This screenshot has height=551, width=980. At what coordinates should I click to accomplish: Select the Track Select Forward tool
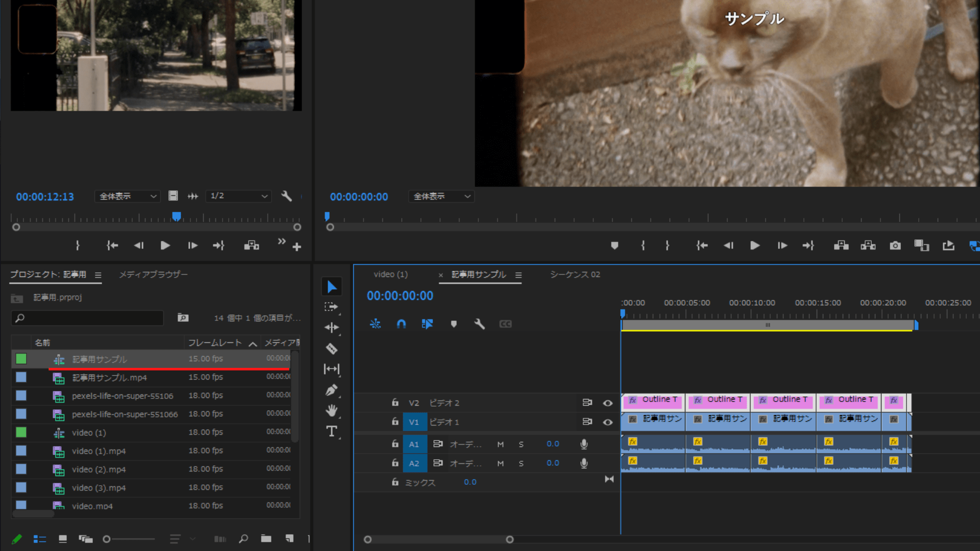331,307
